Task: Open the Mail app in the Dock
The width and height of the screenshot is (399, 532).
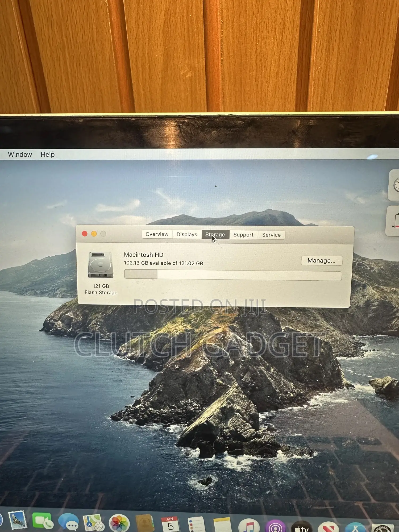Action: coord(18,520)
